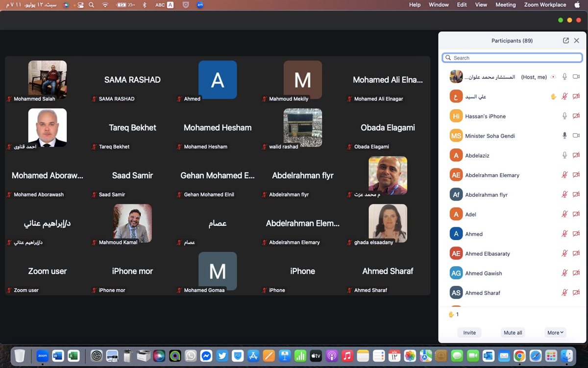
Task: Unmute Abdelrahman Elemary in participant list
Action: 564,175
